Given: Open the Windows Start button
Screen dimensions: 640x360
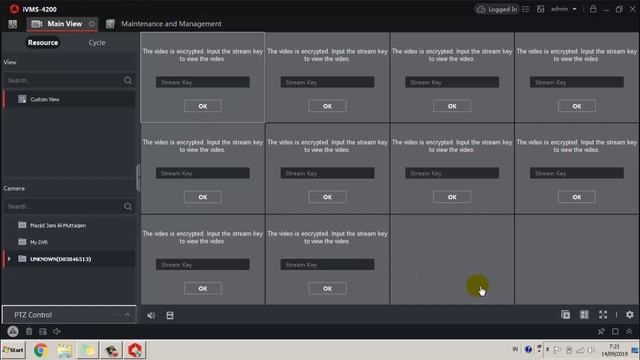Looking at the screenshot, I should coord(13,350).
